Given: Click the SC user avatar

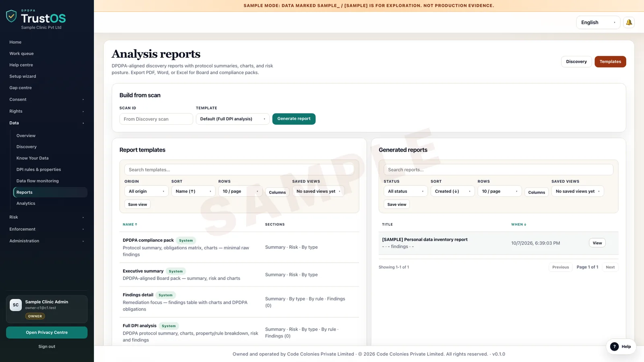Looking at the screenshot, I should tap(16, 305).
